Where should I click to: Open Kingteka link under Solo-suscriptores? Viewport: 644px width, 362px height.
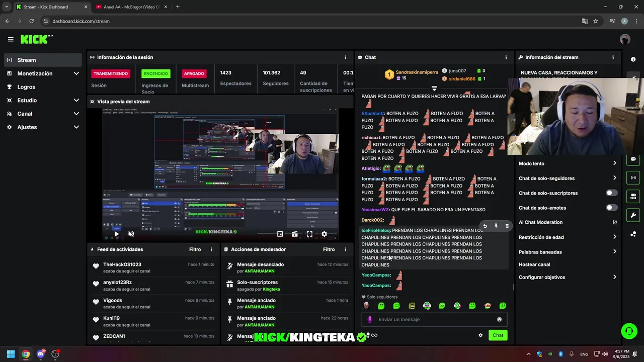[271, 289]
